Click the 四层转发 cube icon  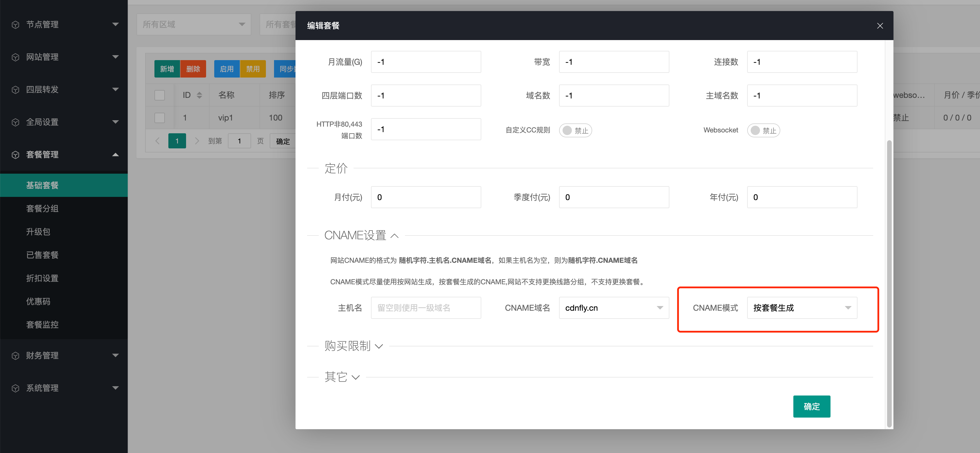point(16,90)
